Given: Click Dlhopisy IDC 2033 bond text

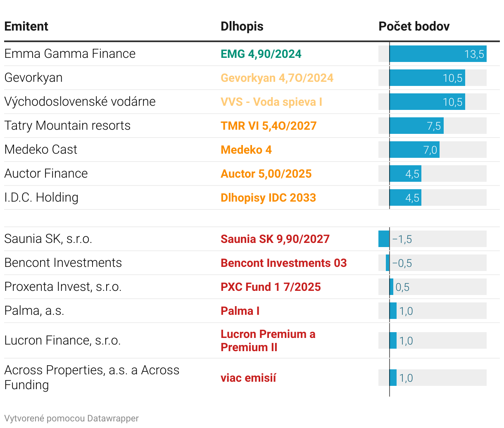Looking at the screenshot, I should click(x=268, y=198).
